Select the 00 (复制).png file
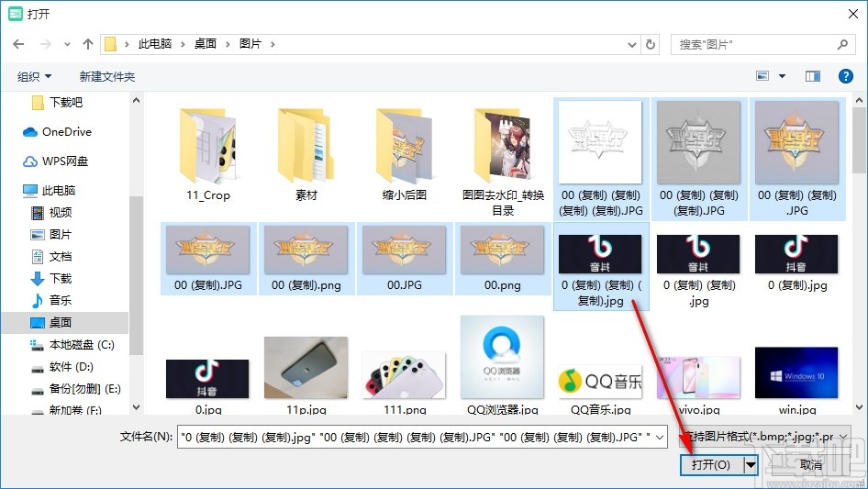Viewport: 868px width, 489px height. click(x=306, y=259)
